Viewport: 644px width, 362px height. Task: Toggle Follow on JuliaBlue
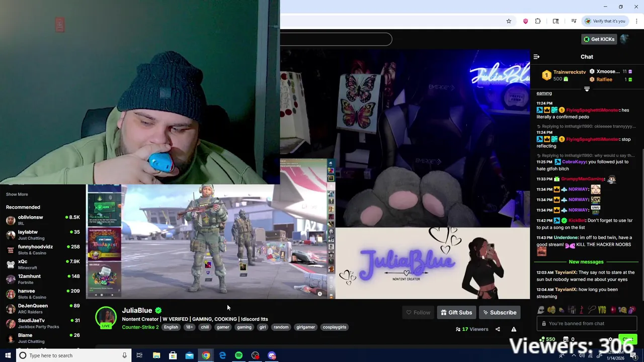(418, 313)
